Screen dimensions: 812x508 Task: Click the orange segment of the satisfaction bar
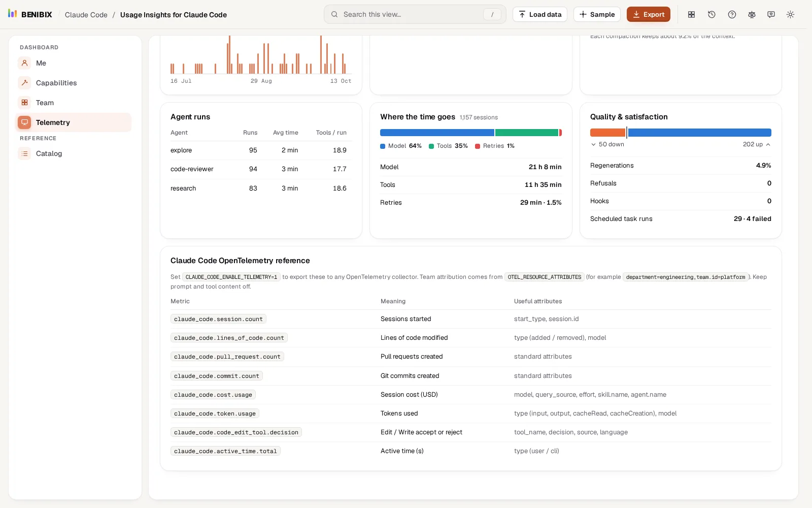tap(607, 133)
